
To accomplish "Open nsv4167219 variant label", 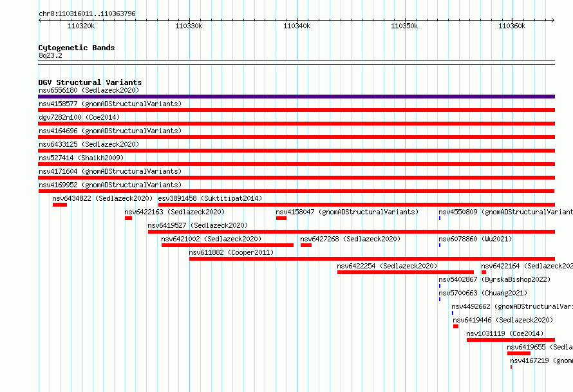I will point(541,360).
